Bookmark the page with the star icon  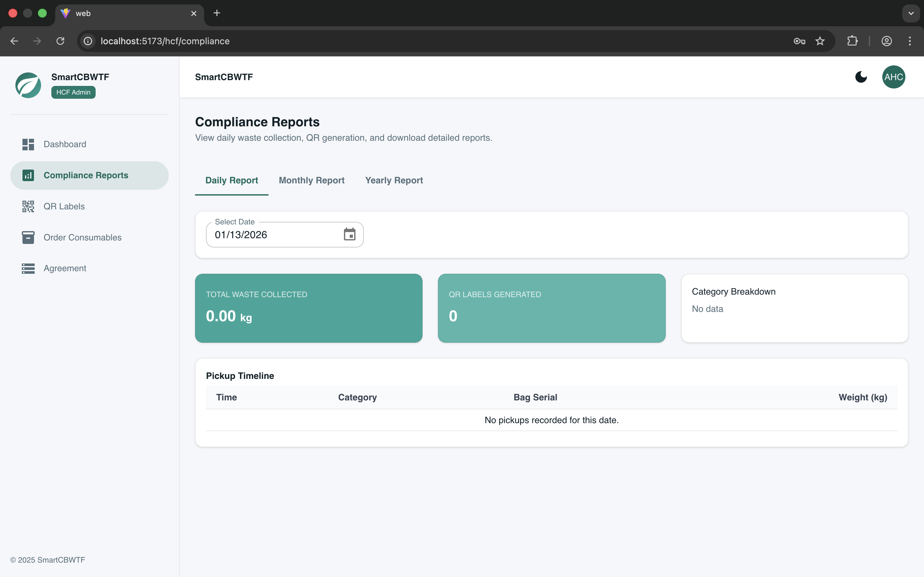pos(820,41)
